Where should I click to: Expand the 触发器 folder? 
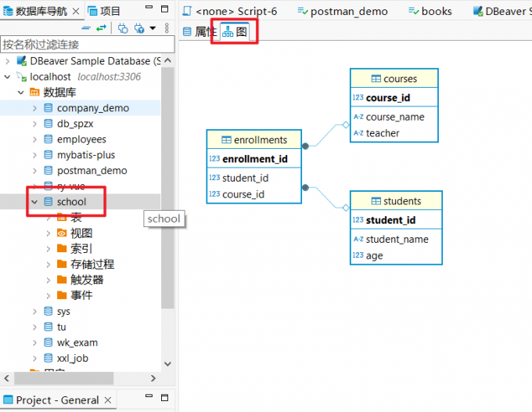49,280
